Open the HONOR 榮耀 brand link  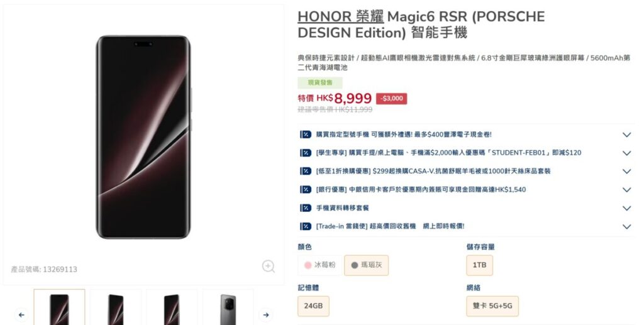[x=340, y=16]
